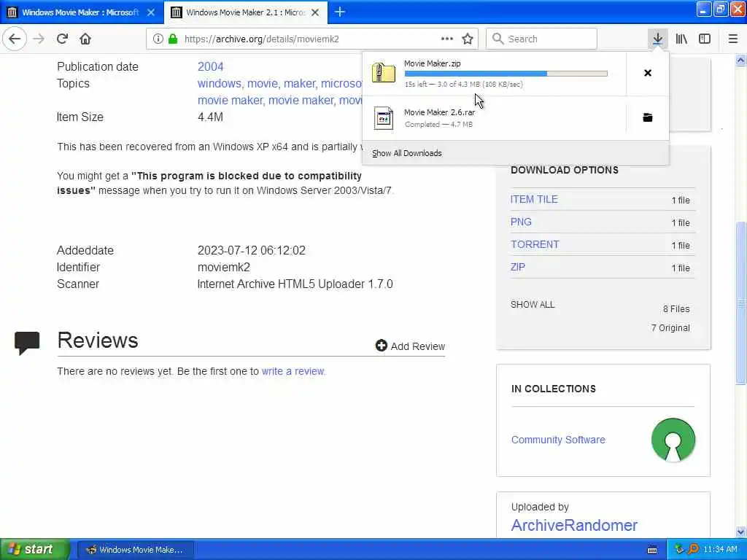Open a new tab with plus button
Viewport: 747px width, 560px height.
[x=340, y=12]
